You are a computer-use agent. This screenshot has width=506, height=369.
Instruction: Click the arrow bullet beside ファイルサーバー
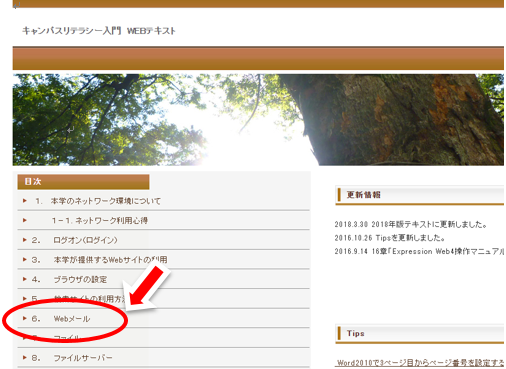point(25,358)
